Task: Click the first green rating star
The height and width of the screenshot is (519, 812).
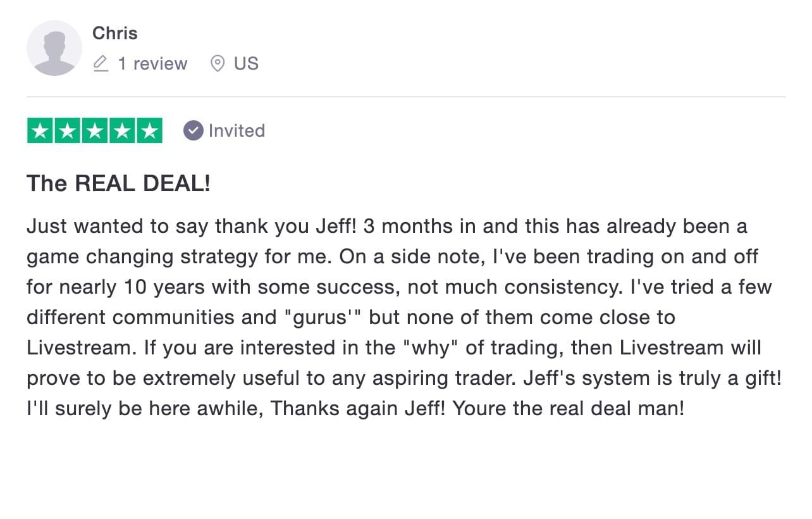Action: click(x=40, y=131)
